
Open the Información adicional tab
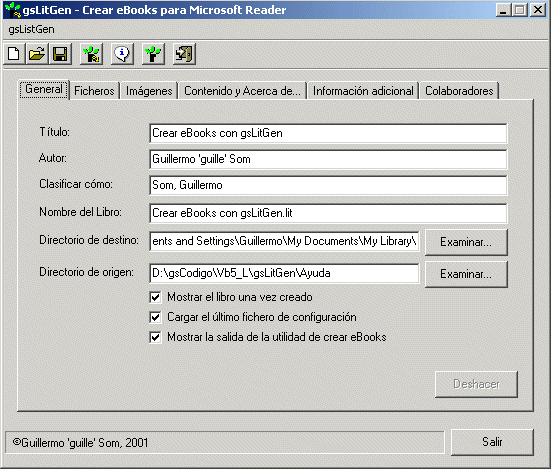[363, 91]
